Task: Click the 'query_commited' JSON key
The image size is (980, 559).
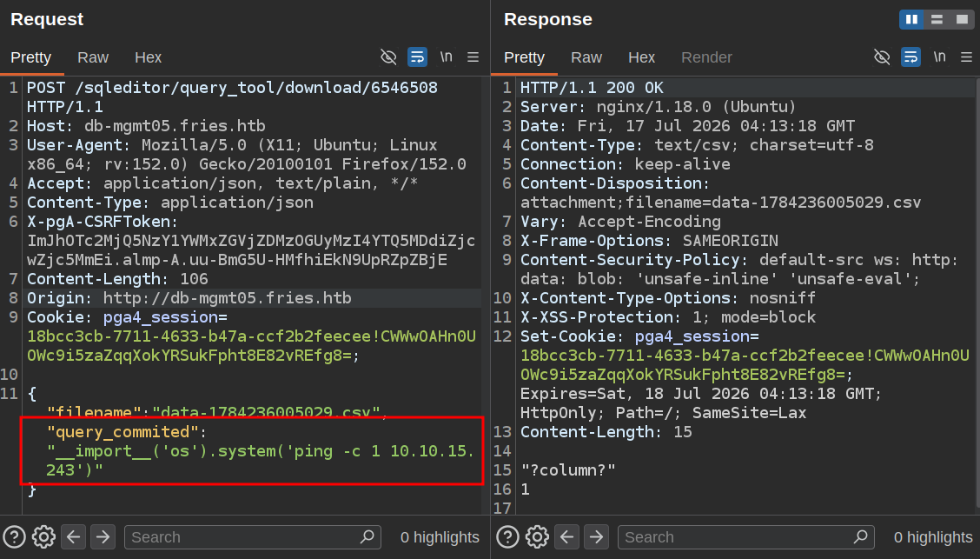Action: tap(122, 432)
